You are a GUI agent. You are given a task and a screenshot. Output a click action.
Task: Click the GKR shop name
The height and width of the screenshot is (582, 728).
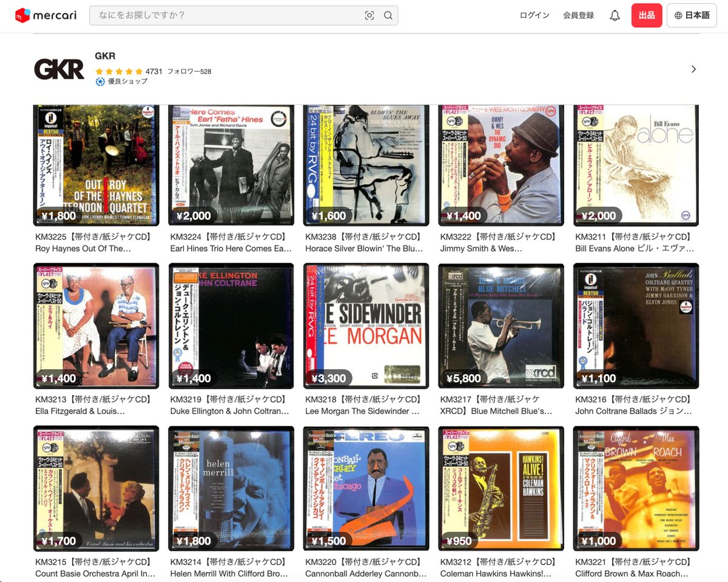105,56
